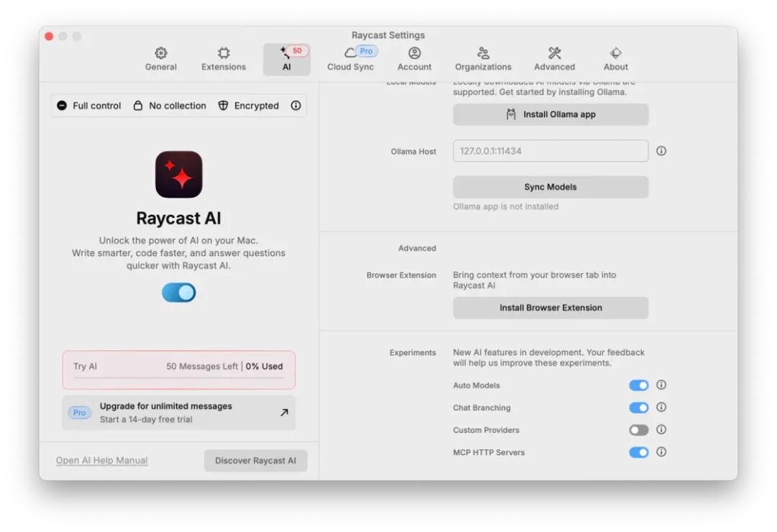Show info for MCP HTTP Servers
Image resolution: width=777 pixels, height=532 pixels.
(x=662, y=451)
